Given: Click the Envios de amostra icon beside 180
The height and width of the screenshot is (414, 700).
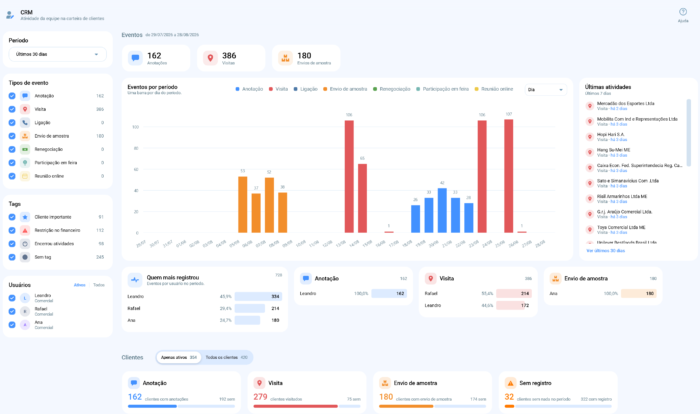Looking at the screenshot, I should (x=285, y=58).
